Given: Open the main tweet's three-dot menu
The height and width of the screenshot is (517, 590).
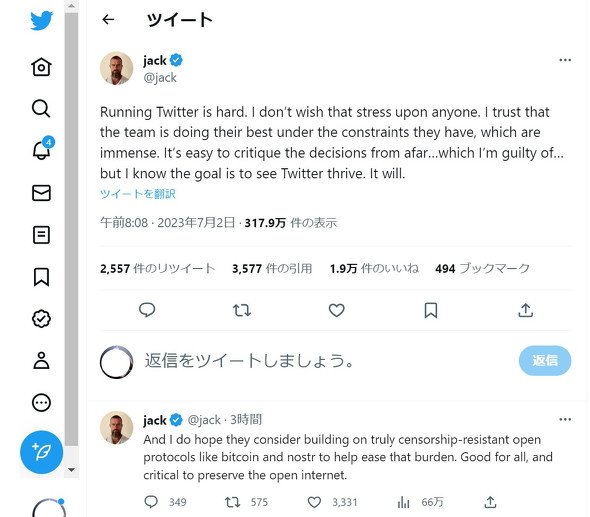Looking at the screenshot, I should click(x=565, y=60).
